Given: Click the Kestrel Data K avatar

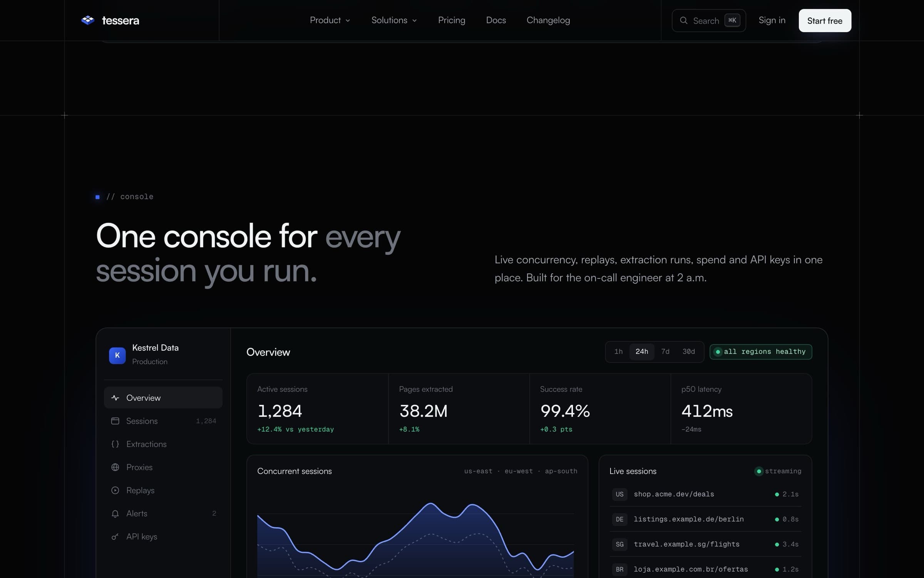Looking at the screenshot, I should click(117, 355).
